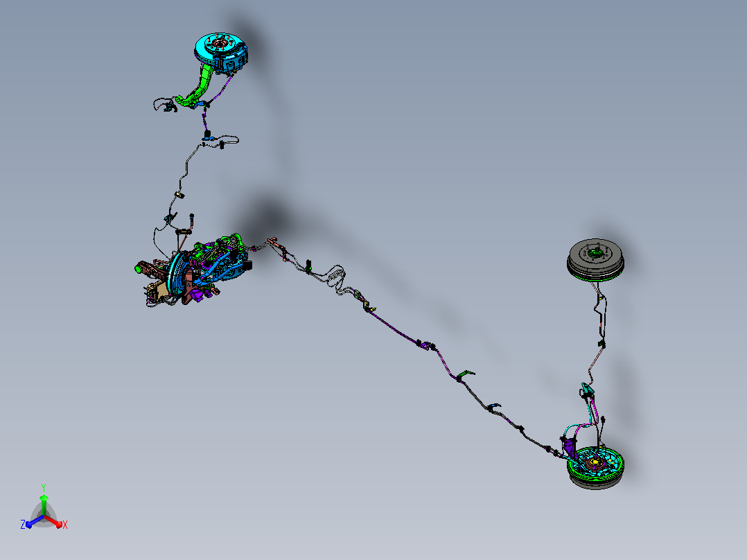Click the green Y axis of the orientation triad
Viewport: 747px width, 560px height.
click(x=44, y=505)
